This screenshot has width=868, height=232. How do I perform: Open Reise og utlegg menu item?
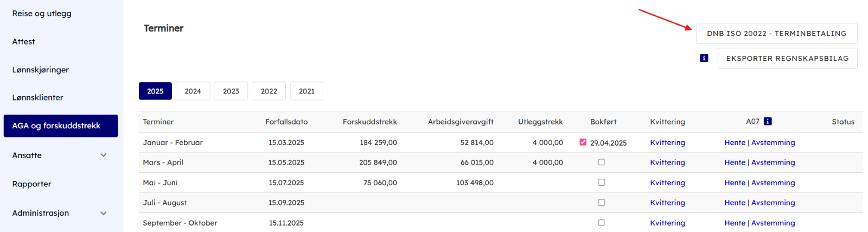tap(42, 14)
